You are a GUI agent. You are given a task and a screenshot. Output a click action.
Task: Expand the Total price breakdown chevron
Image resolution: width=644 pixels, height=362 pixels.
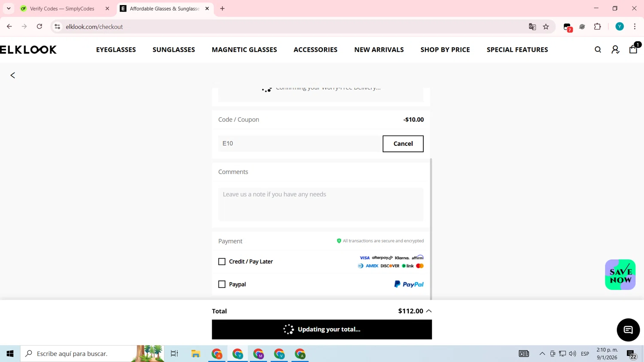[429, 311]
